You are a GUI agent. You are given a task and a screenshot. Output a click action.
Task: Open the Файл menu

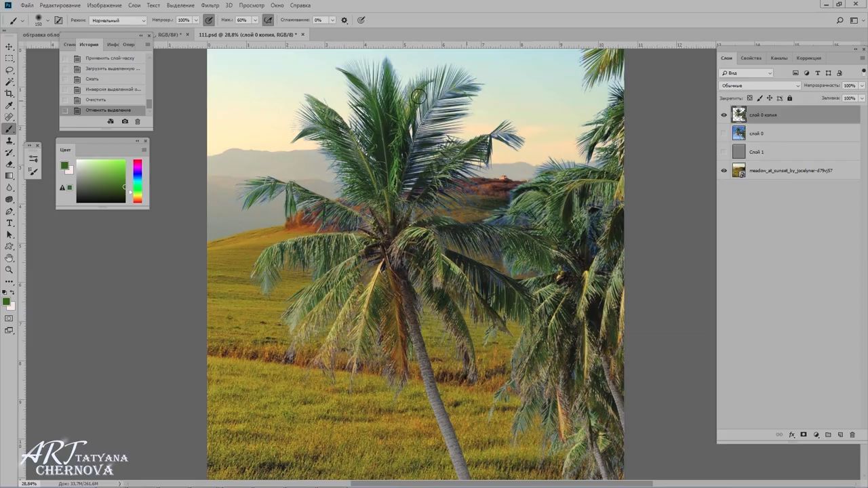27,5
